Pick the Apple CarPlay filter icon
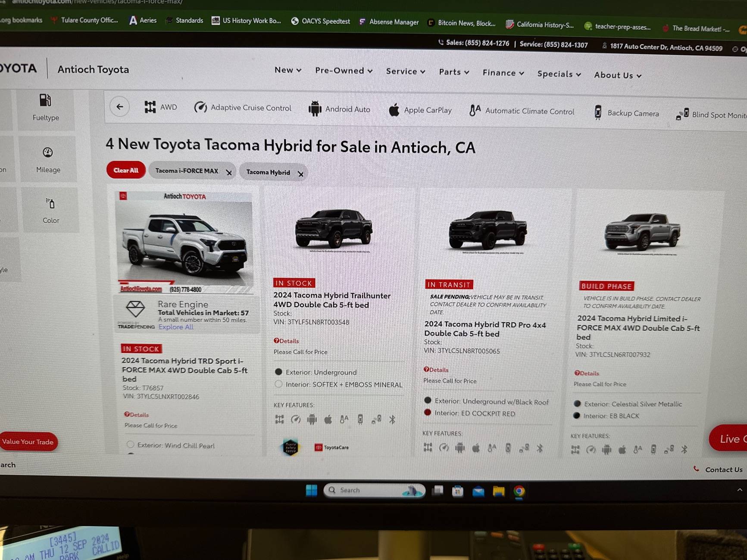 394,110
